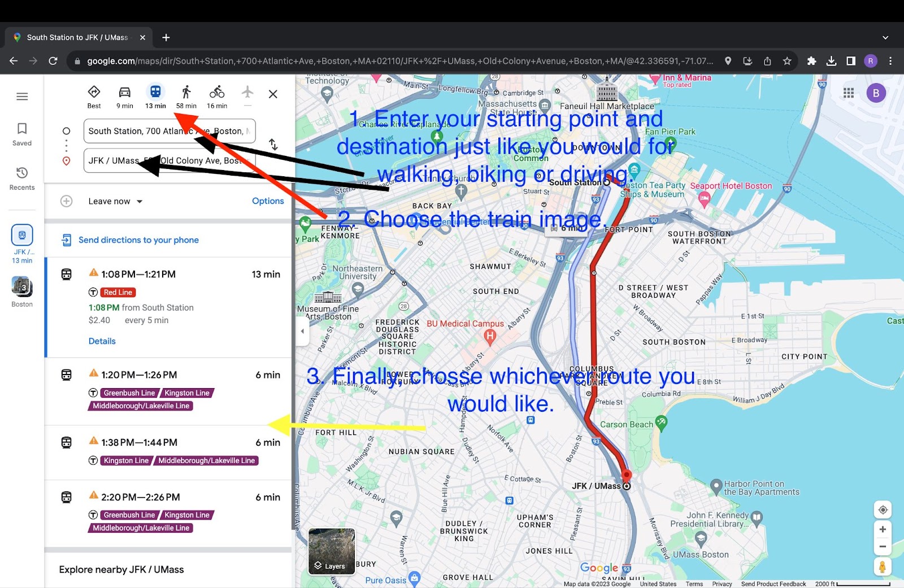Image resolution: width=904 pixels, height=588 pixels.
Task: Open the Chrome three-dot menu
Action: coord(890,61)
